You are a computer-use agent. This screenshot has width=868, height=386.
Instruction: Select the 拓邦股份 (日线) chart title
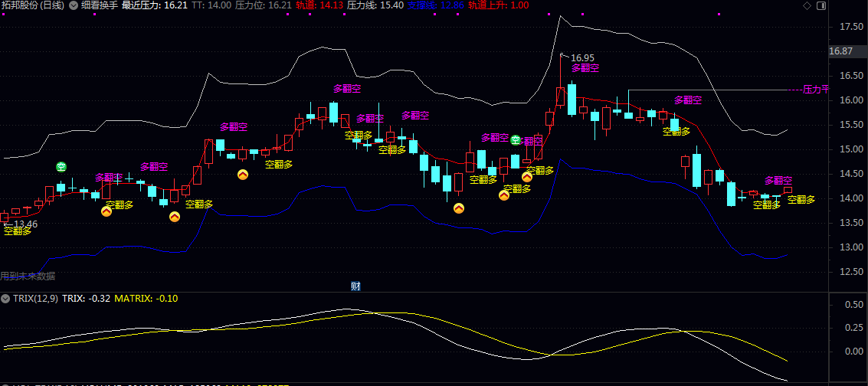pos(32,5)
